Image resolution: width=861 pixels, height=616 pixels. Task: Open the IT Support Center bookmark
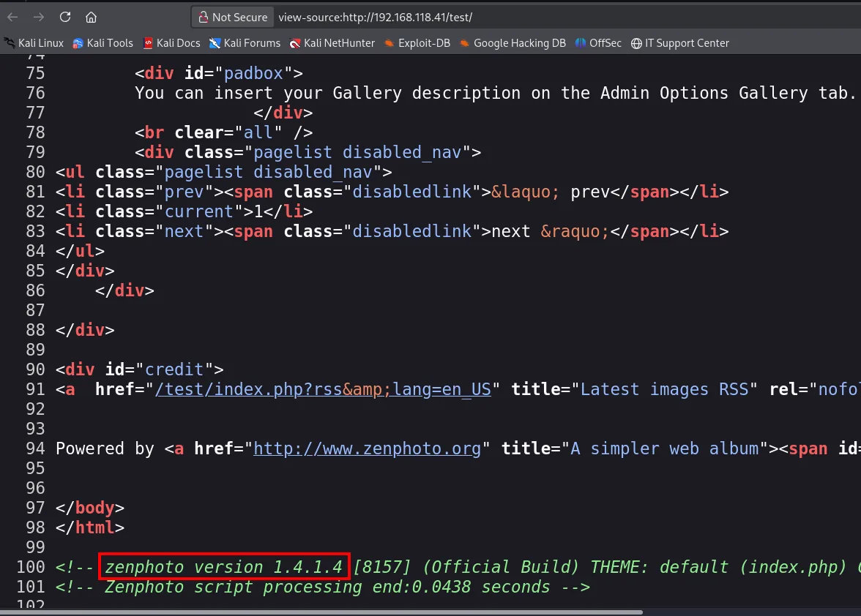tap(679, 42)
